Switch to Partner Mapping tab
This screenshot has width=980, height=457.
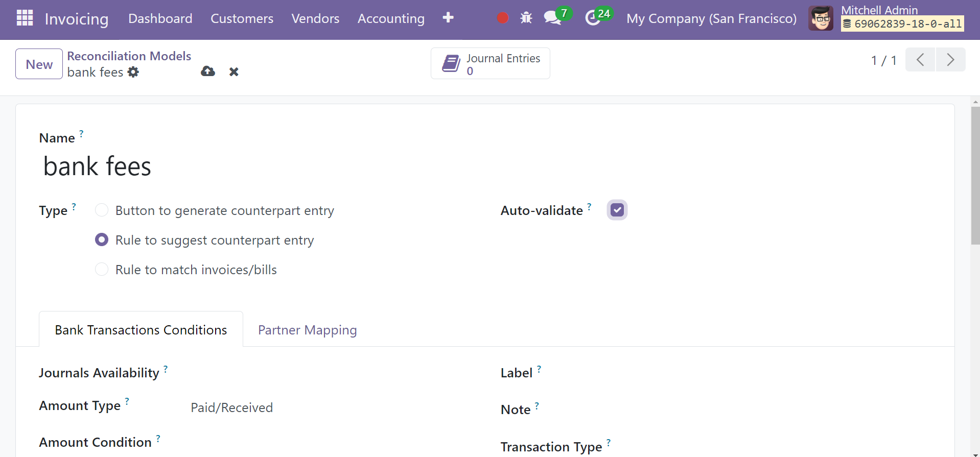pyautogui.click(x=308, y=330)
